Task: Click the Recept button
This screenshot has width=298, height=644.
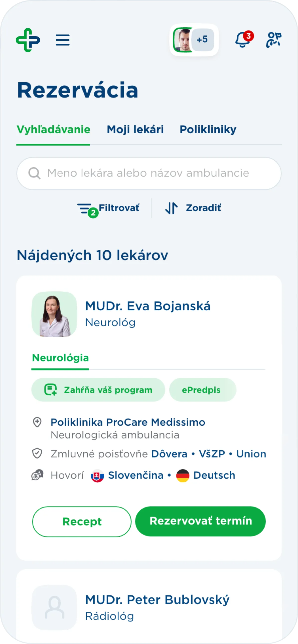Action: point(82,521)
